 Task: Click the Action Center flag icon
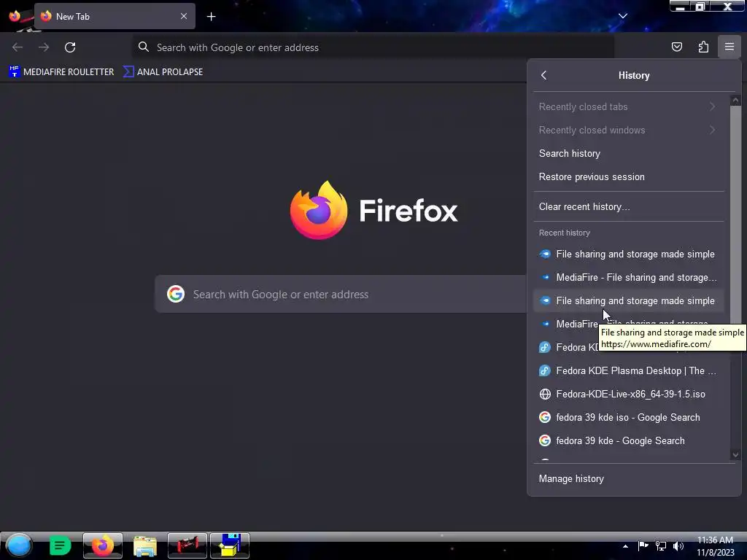pyautogui.click(x=643, y=546)
